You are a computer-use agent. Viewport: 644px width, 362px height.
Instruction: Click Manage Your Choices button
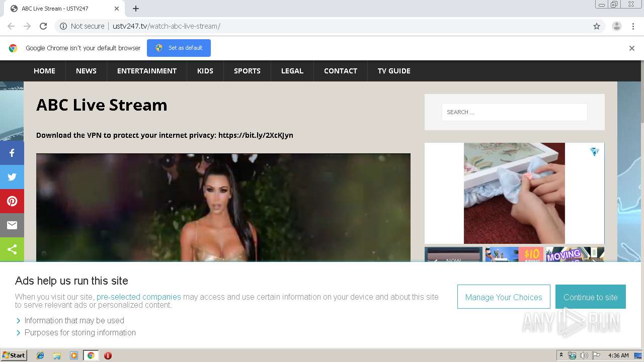coord(504,297)
